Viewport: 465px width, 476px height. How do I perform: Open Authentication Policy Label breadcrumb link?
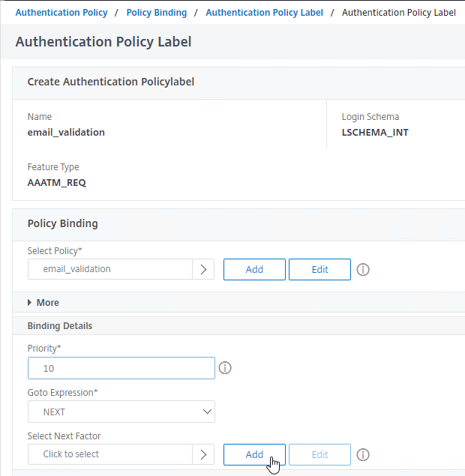[264, 13]
